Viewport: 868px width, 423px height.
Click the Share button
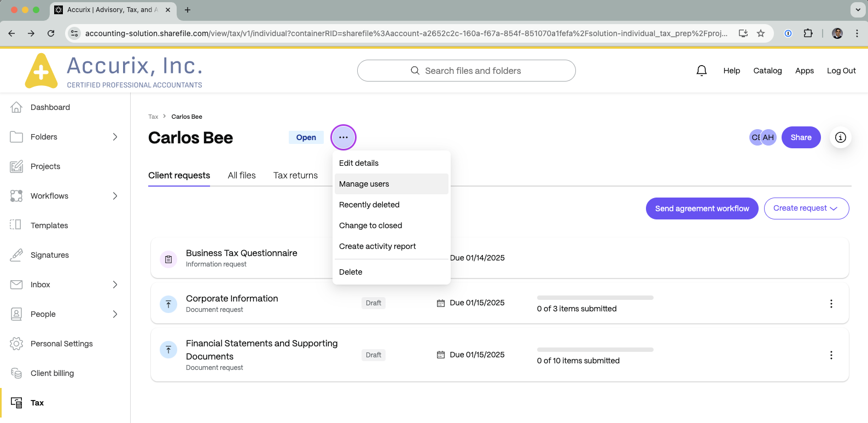tap(801, 137)
